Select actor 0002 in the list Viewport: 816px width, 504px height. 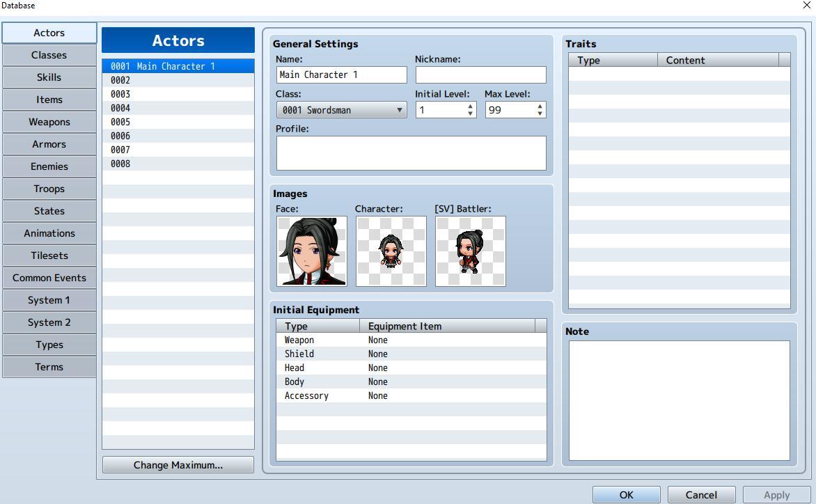(x=178, y=80)
